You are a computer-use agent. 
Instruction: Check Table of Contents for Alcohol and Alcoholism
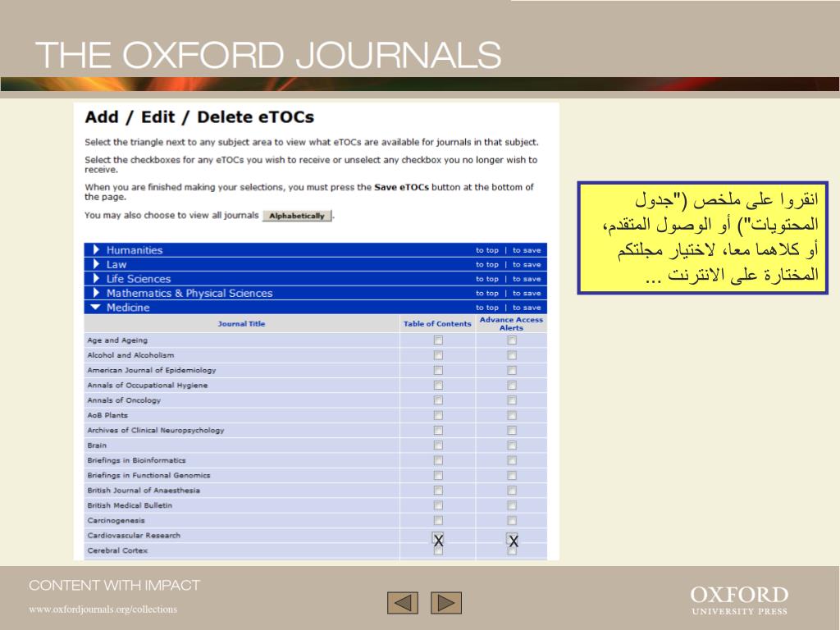pos(438,355)
